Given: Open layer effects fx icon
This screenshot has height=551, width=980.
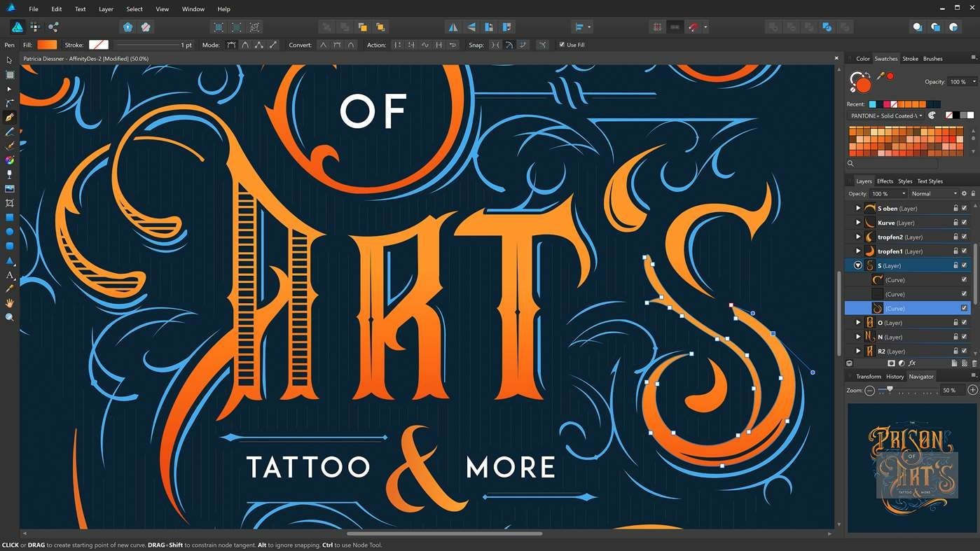Looking at the screenshot, I should [912, 363].
